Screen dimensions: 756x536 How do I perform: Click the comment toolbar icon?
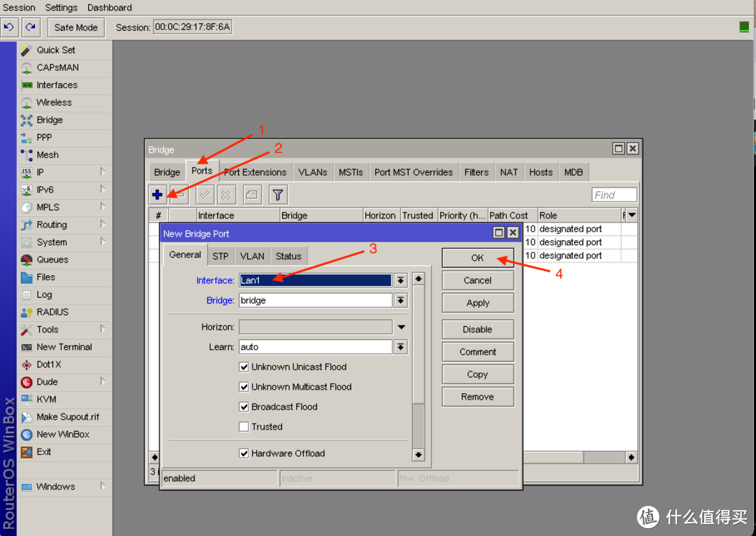[x=252, y=195]
